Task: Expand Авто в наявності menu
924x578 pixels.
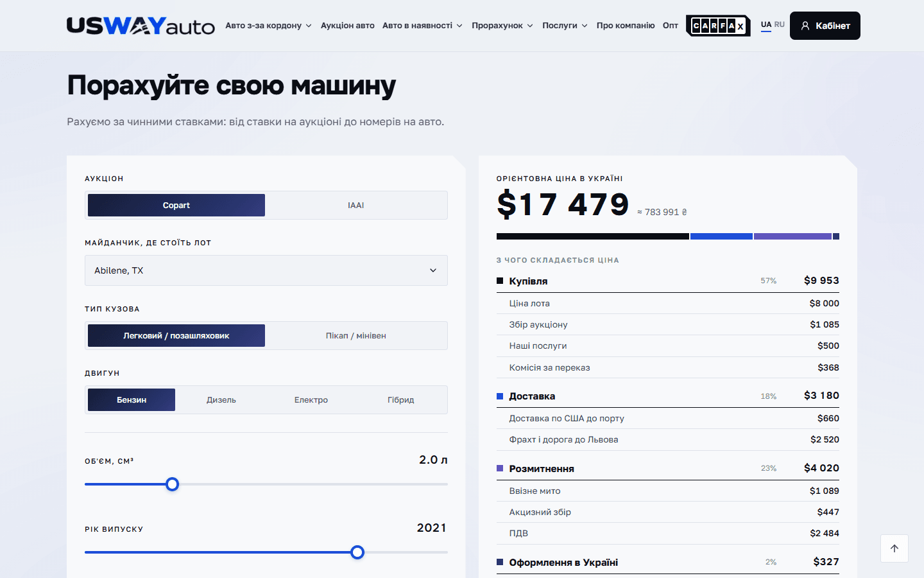Action: click(x=422, y=26)
